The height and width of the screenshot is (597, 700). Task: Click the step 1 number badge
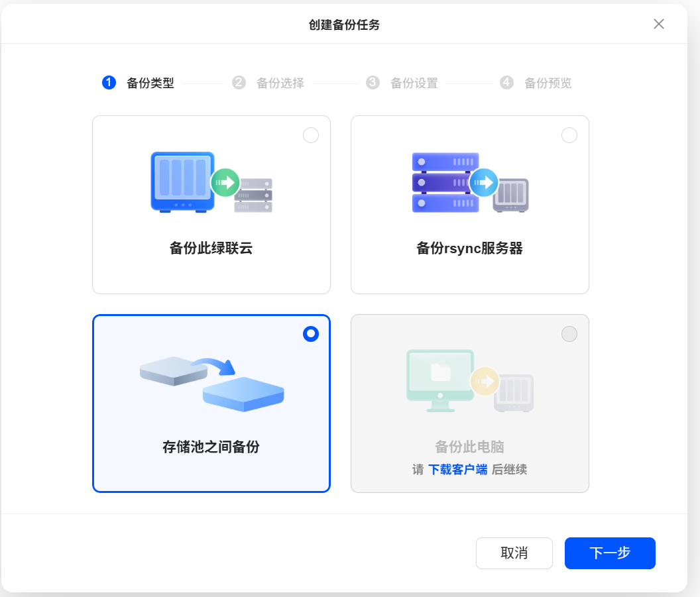click(109, 83)
